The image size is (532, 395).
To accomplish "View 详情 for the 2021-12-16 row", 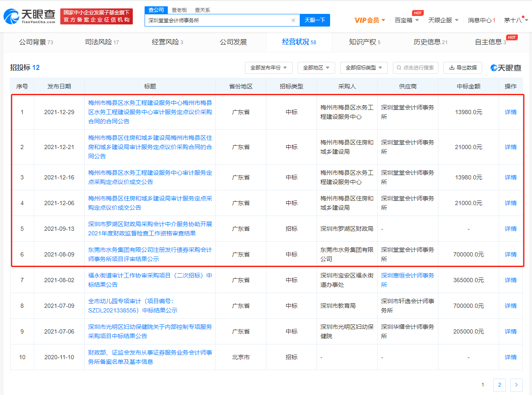I will point(511,177).
